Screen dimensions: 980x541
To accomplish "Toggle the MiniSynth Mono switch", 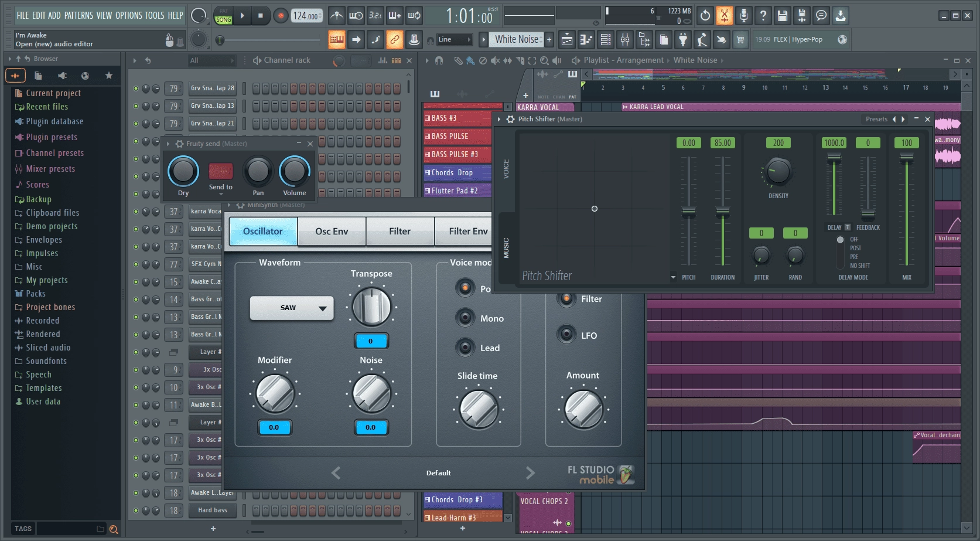I will pyautogui.click(x=466, y=318).
